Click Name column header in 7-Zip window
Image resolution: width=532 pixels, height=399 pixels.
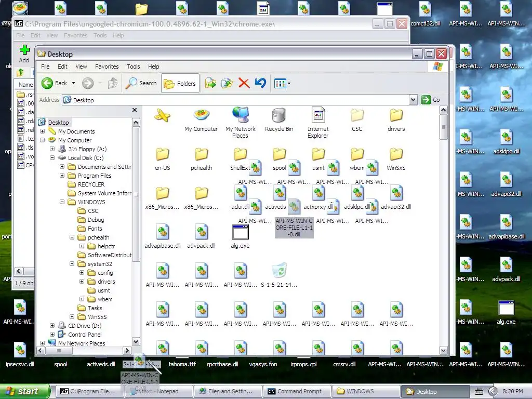26,85
